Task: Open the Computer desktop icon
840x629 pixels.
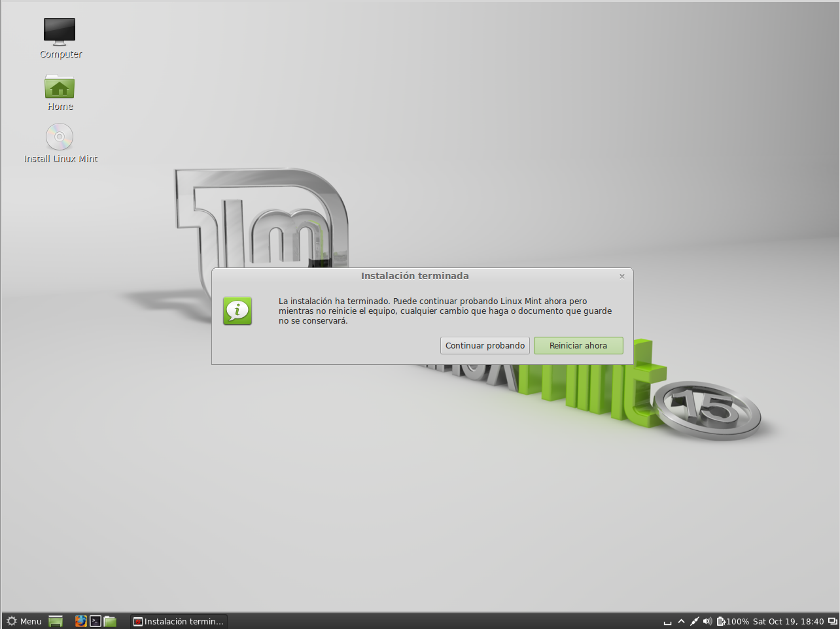Action: tap(60, 39)
